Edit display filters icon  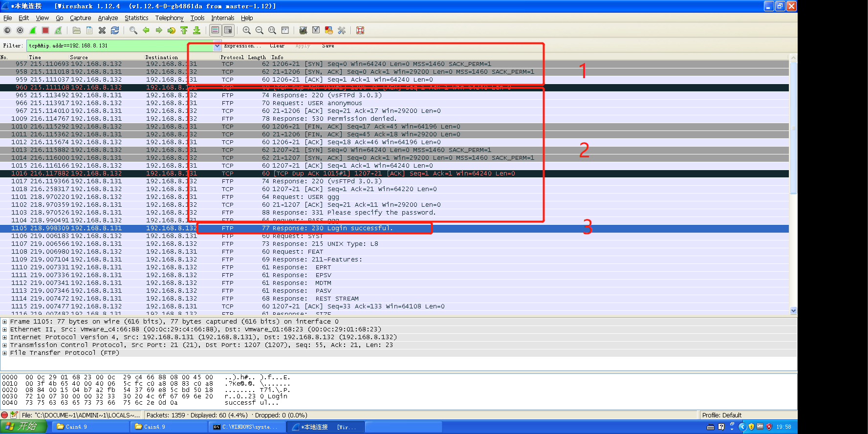click(x=316, y=30)
